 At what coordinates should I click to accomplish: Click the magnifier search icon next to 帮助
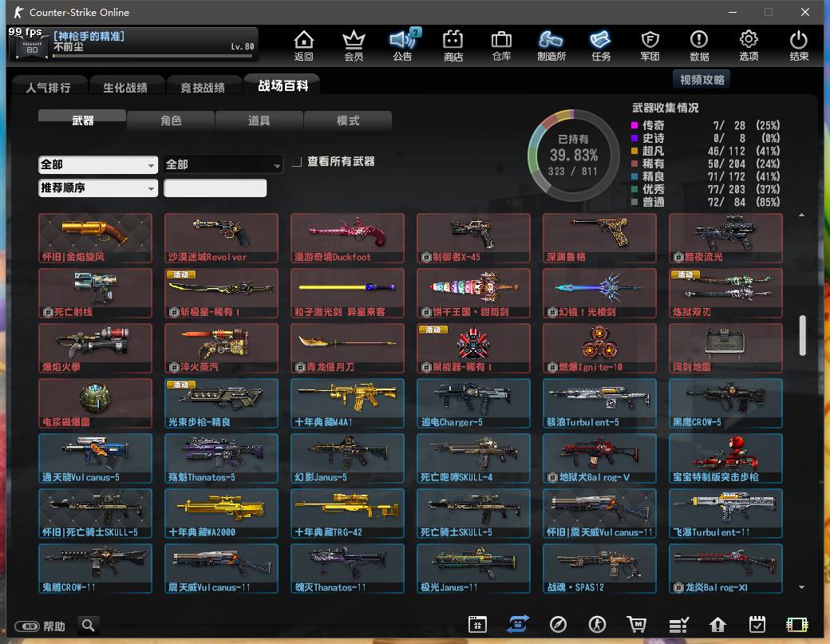(x=89, y=626)
